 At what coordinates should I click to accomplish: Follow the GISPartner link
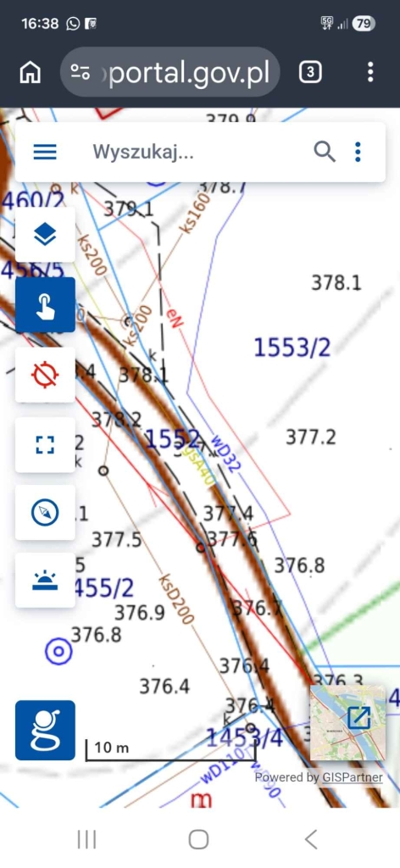tap(351, 777)
